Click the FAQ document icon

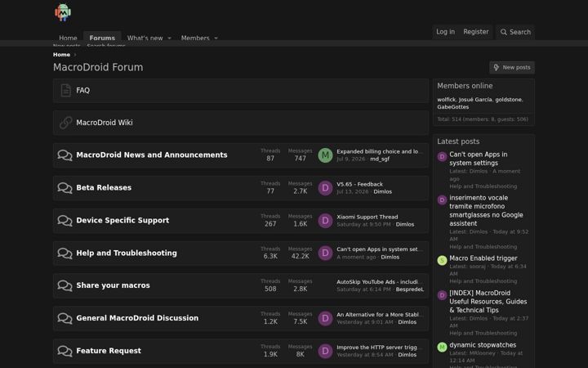(65, 91)
